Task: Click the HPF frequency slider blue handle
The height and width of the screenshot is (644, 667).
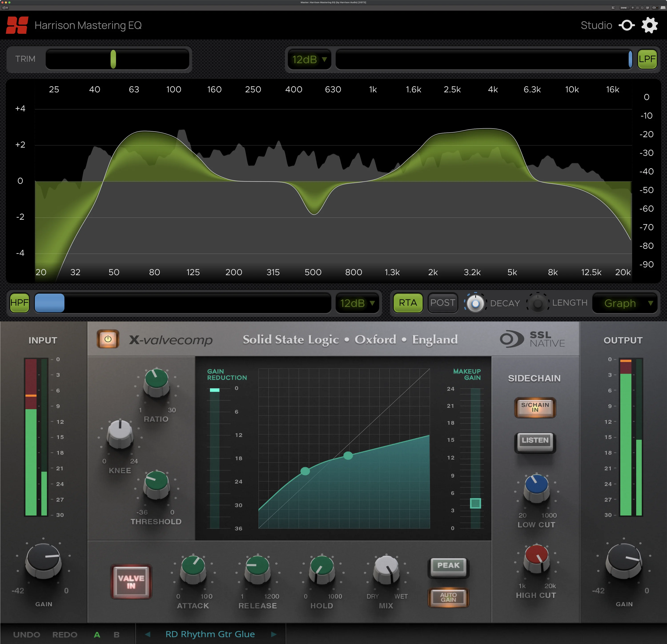Action: tap(49, 303)
